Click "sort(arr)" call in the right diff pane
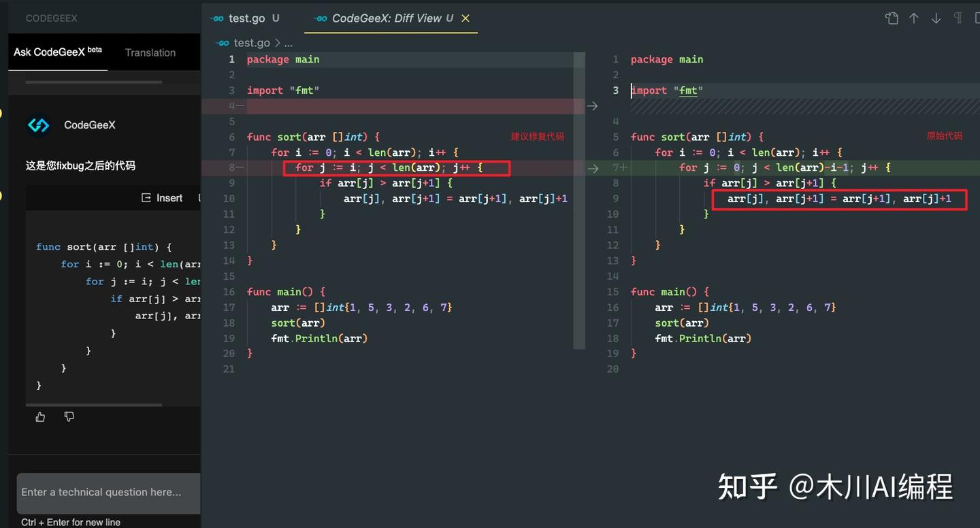The image size is (980, 528). coord(682,323)
